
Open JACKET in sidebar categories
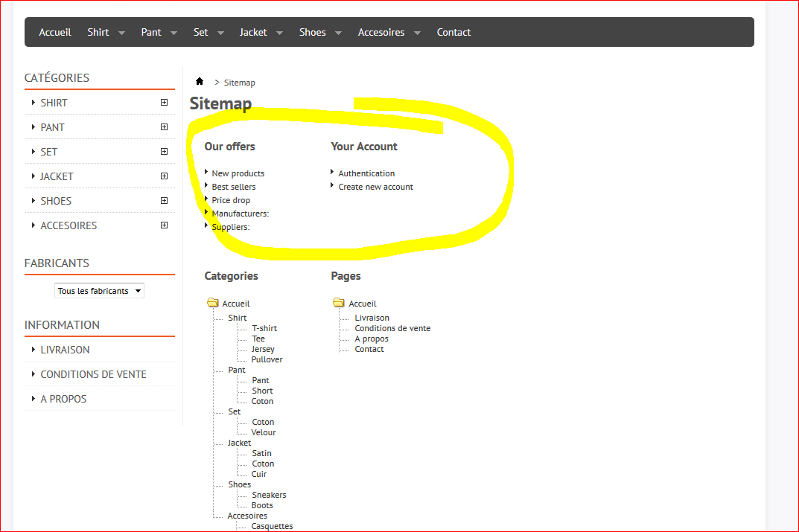click(57, 176)
